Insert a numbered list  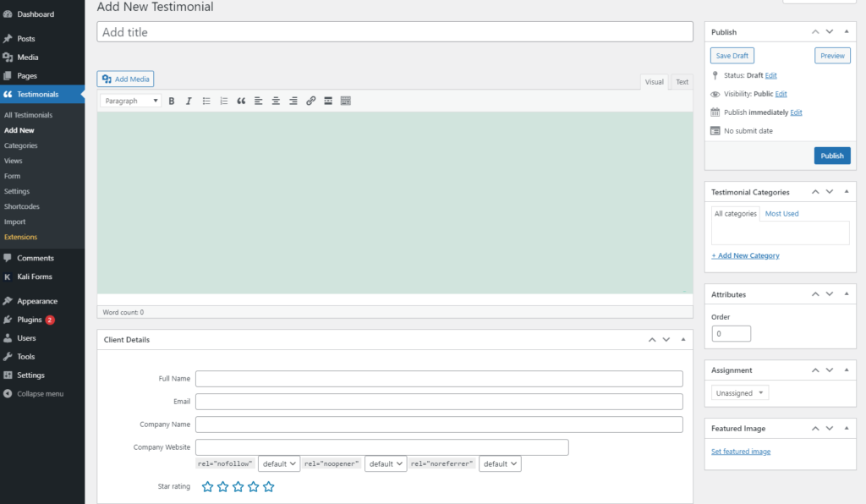click(x=223, y=101)
